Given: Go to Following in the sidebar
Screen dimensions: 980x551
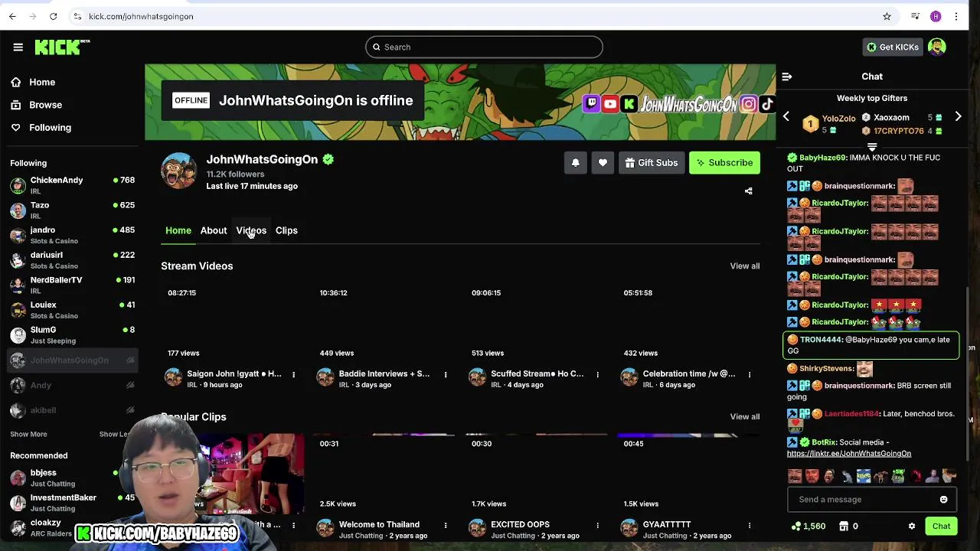Looking at the screenshot, I should (50, 128).
